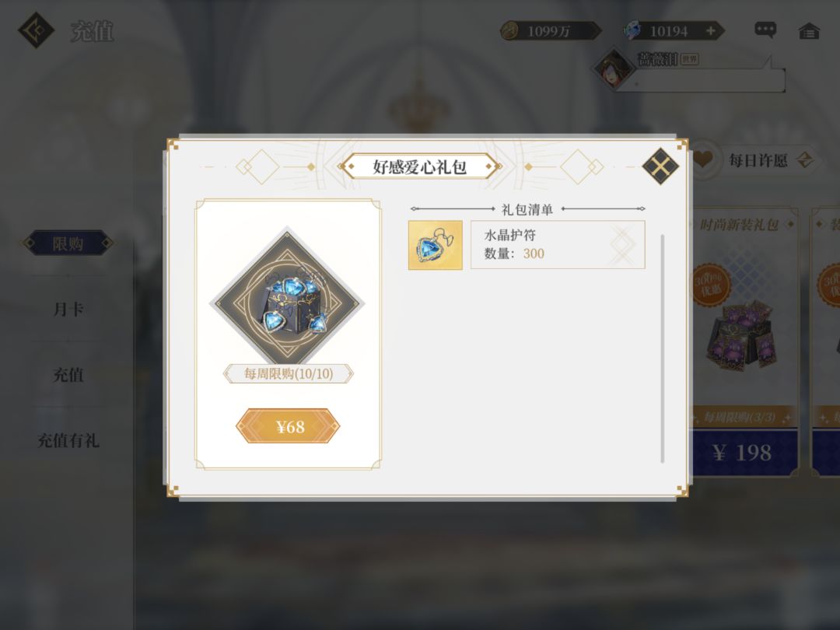This screenshot has width=840, height=630.
Task: Tap the back arrow diamond icon
Action: [36, 30]
